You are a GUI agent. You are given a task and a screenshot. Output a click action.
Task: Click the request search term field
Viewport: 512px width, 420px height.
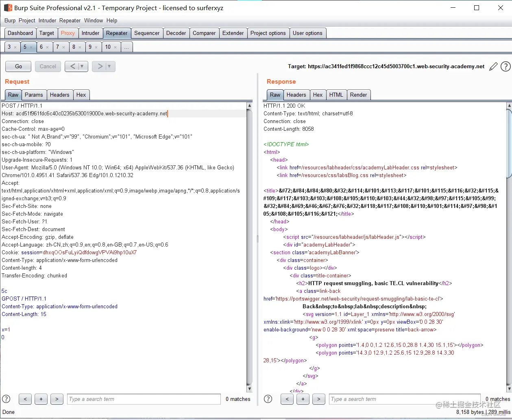coord(144,399)
